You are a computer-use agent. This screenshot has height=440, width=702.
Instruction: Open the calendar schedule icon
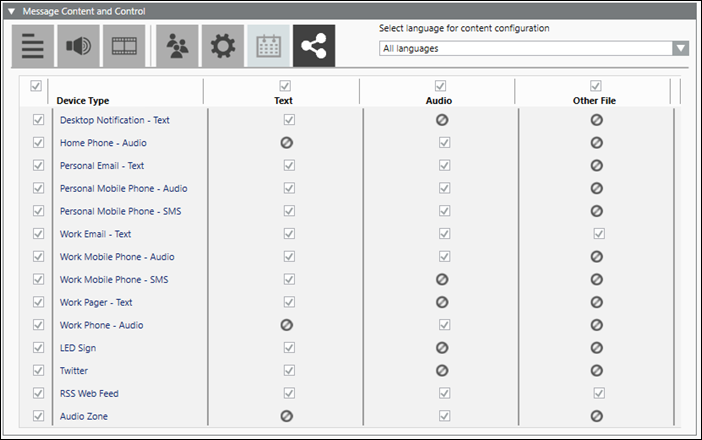[x=268, y=46]
